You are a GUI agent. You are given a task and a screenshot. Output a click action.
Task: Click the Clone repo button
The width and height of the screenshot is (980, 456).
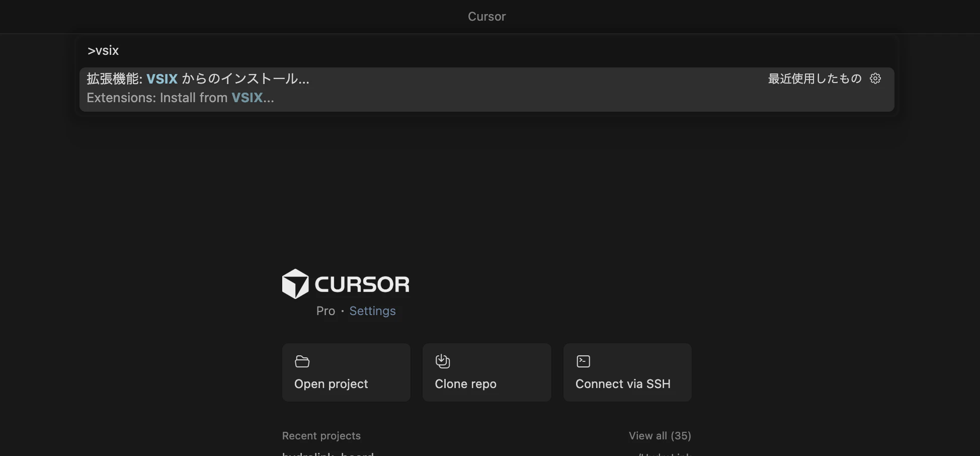(x=486, y=372)
